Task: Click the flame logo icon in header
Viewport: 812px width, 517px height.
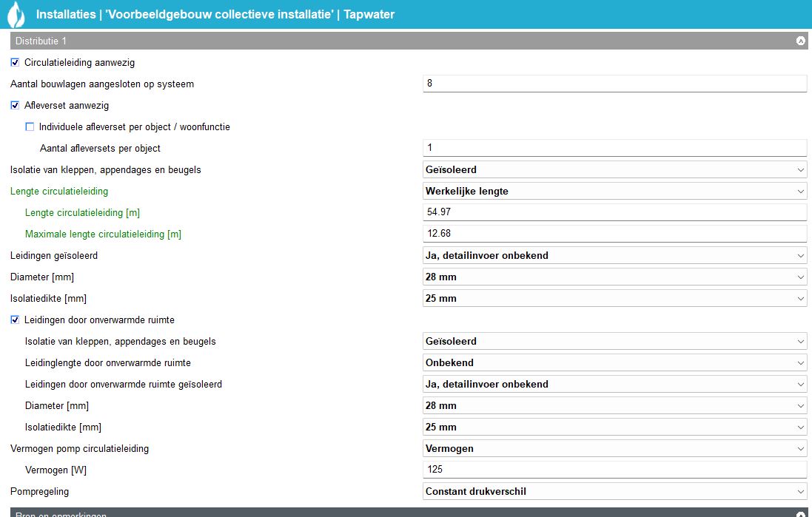Action: tap(16, 14)
